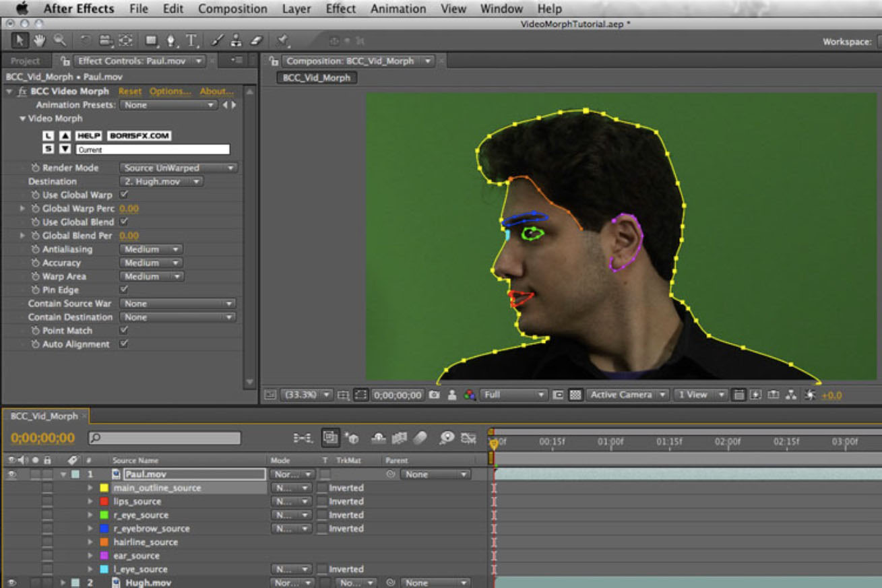Select the Hand tool
882x588 pixels.
point(39,41)
